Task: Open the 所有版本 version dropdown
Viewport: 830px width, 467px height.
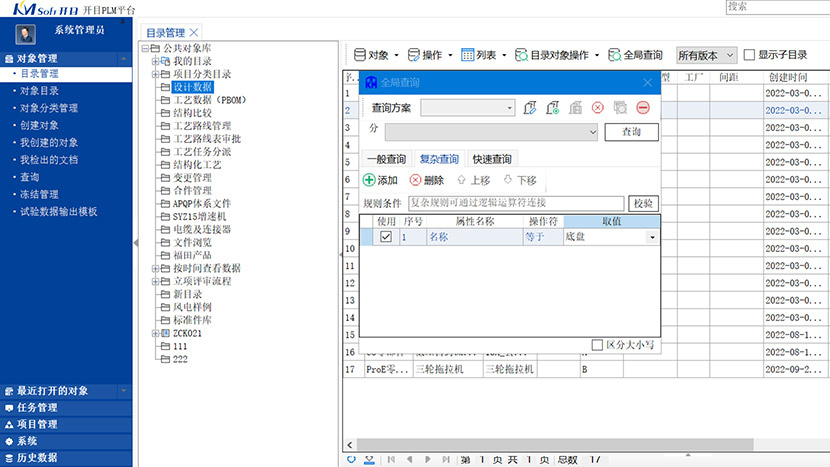Action: point(706,55)
